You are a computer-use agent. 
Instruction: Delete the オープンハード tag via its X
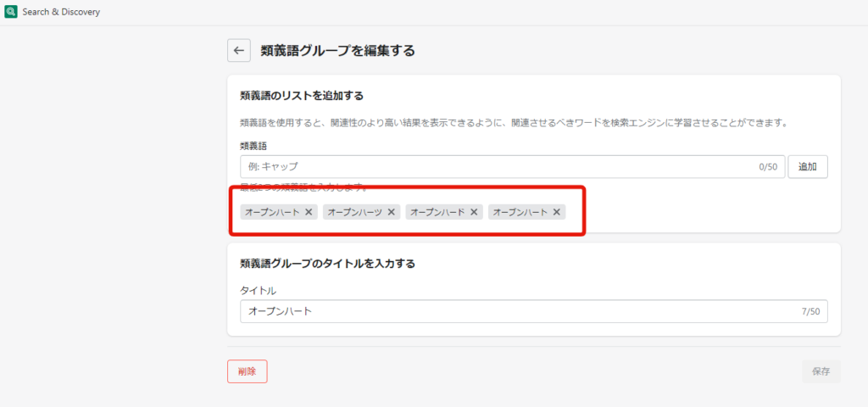tap(474, 212)
